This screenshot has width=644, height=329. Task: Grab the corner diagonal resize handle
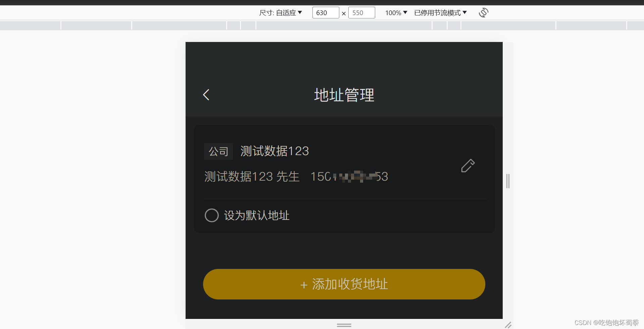[508, 325]
